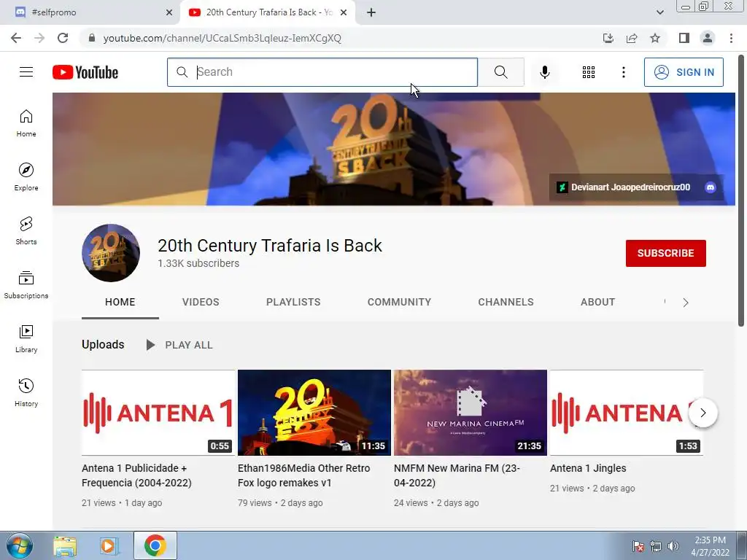Select the ABOUT channel tab
Viewport: 747px width, 560px height.
tap(598, 302)
